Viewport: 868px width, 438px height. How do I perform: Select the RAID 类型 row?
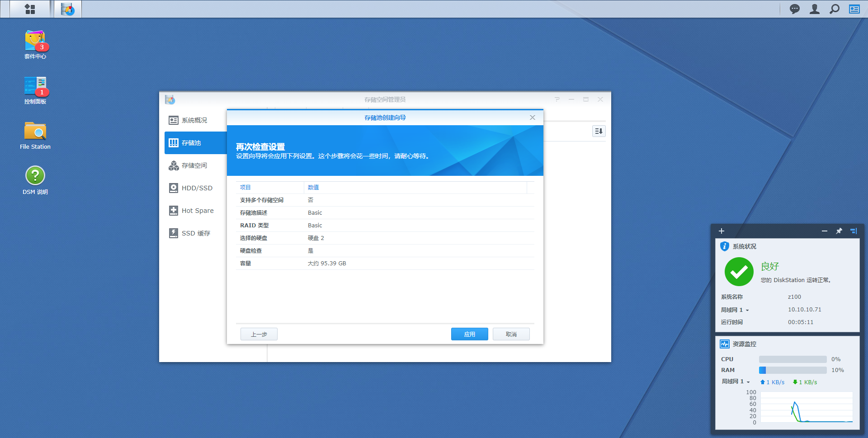385,226
